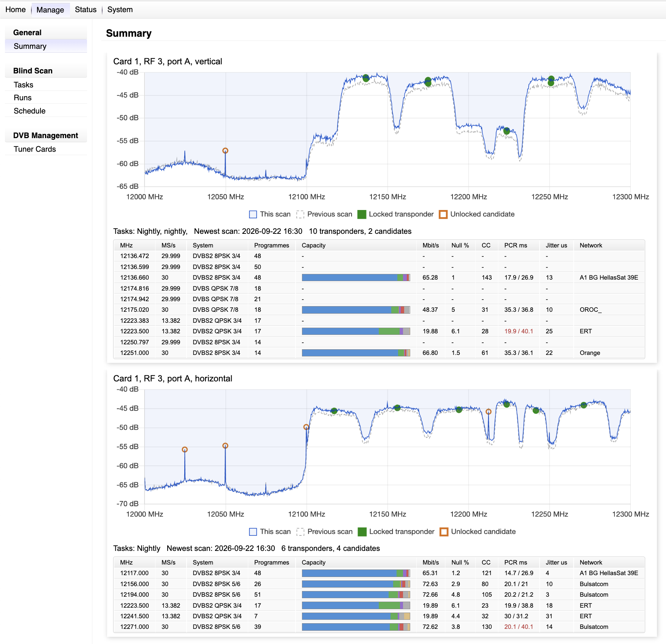The width and height of the screenshot is (666, 644).
Task: Select the Manage tab
Action: pyautogui.click(x=50, y=10)
